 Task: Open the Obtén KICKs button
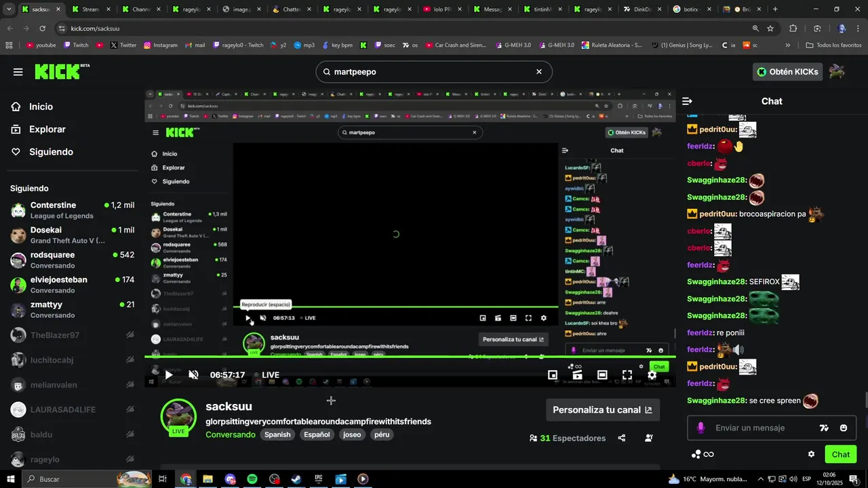787,72
